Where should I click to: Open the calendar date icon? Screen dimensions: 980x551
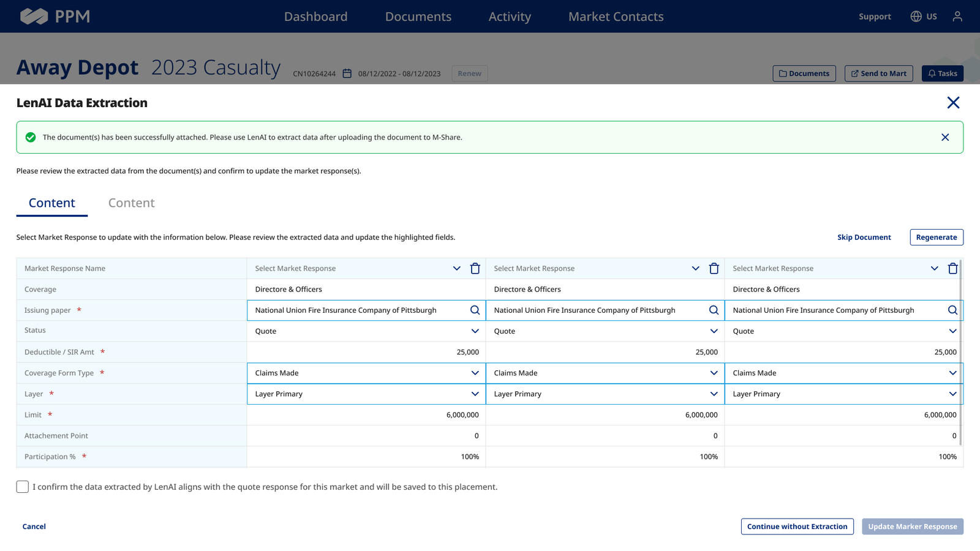[347, 73]
